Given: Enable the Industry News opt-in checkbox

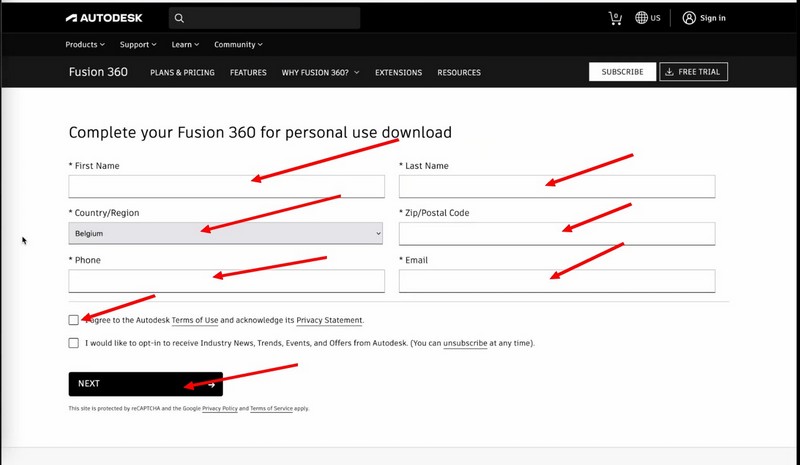Looking at the screenshot, I should pos(74,343).
